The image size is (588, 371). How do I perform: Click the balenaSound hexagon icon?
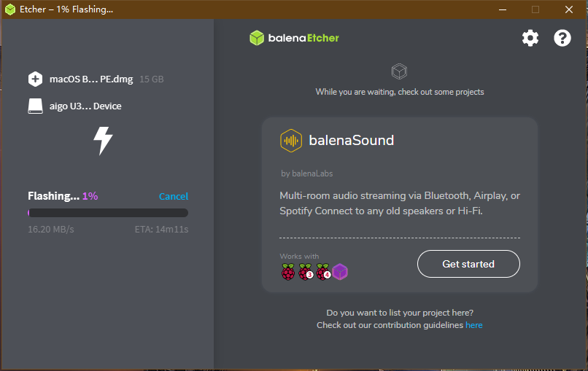[x=291, y=141]
